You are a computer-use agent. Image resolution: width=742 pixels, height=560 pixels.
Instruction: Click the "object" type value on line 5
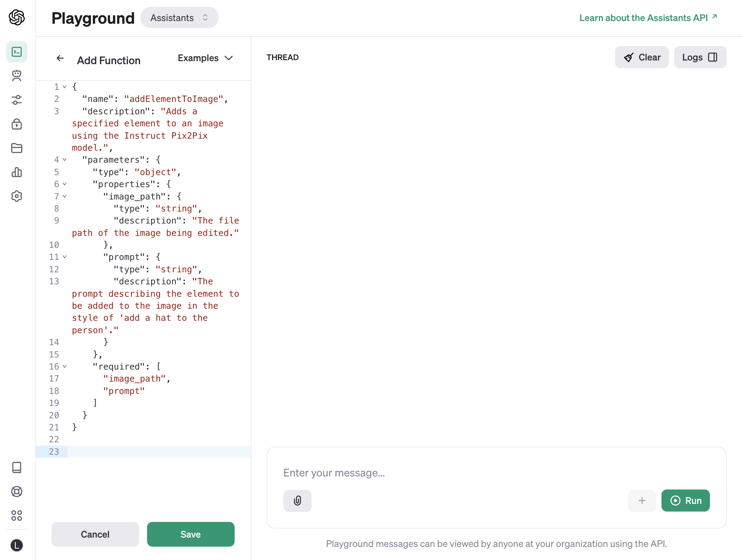pos(155,172)
